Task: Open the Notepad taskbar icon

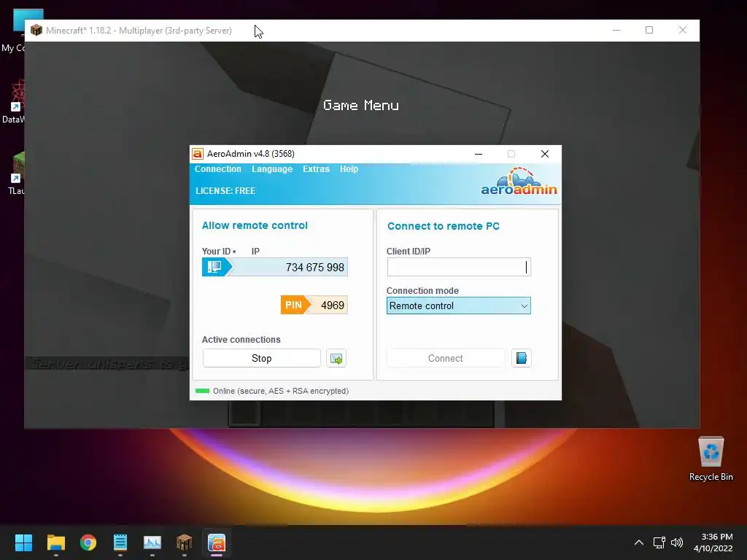Action: point(120,542)
